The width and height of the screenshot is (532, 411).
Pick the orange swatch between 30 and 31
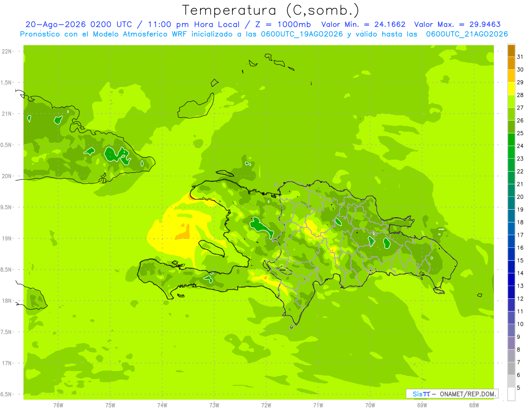[x=511, y=63]
